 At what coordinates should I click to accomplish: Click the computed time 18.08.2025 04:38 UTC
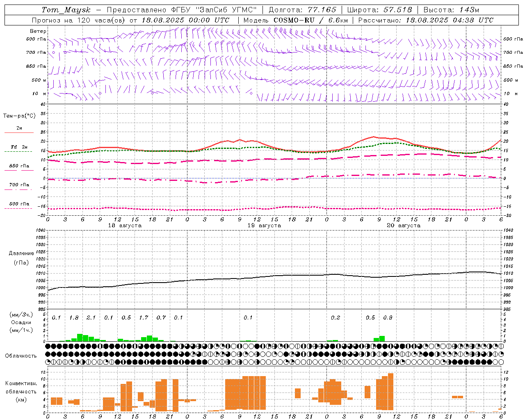450,20
